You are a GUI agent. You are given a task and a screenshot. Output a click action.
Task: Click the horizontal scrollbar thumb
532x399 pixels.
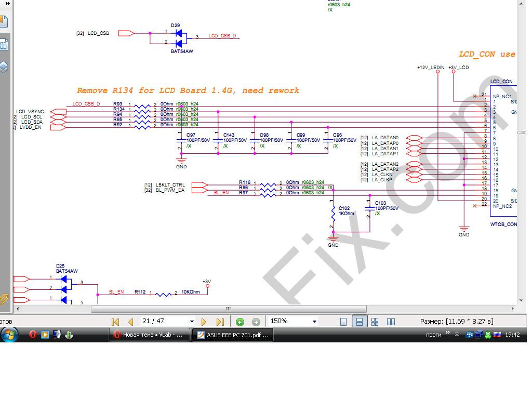229,309
